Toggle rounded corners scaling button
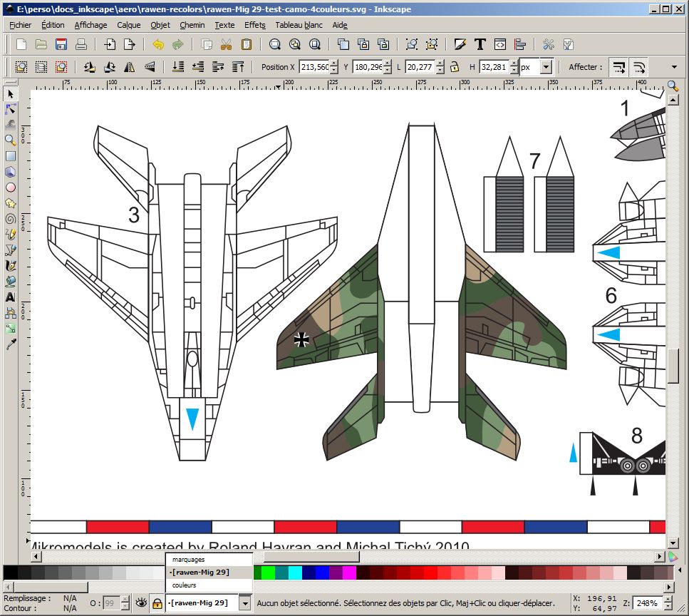 click(639, 67)
